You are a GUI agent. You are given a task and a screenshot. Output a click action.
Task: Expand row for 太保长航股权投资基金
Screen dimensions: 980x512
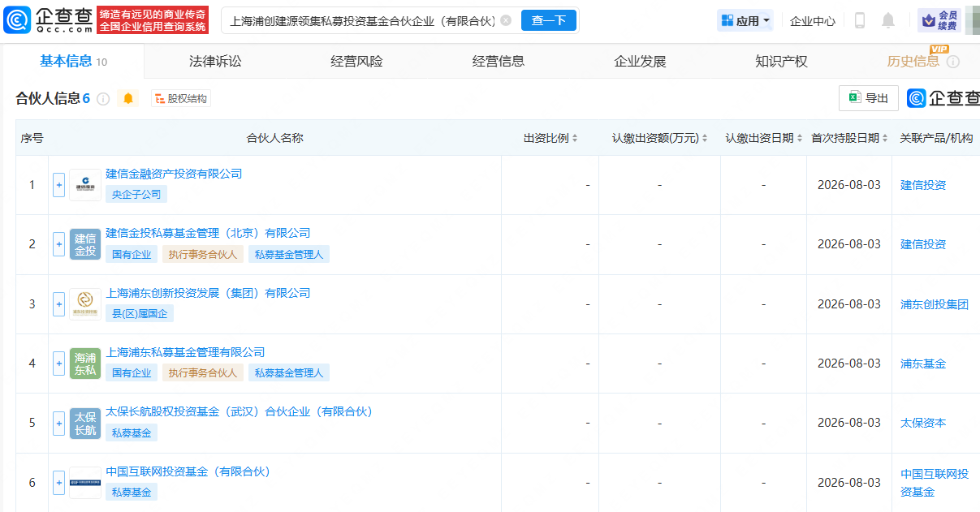(x=58, y=423)
